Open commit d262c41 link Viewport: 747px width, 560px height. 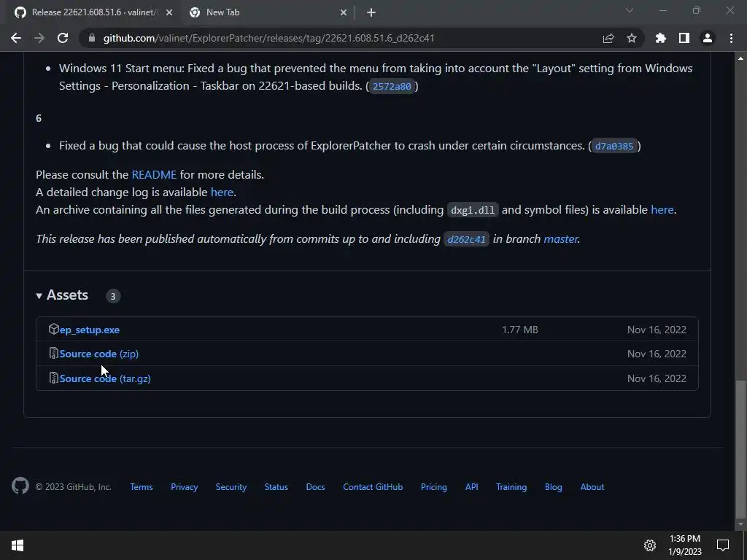(466, 239)
